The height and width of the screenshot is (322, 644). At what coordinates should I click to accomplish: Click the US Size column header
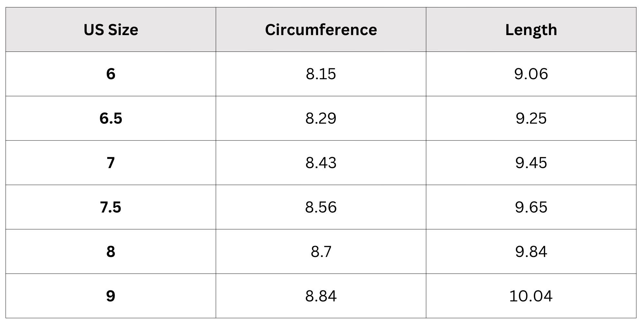pyautogui.click(x=111, y=30)
